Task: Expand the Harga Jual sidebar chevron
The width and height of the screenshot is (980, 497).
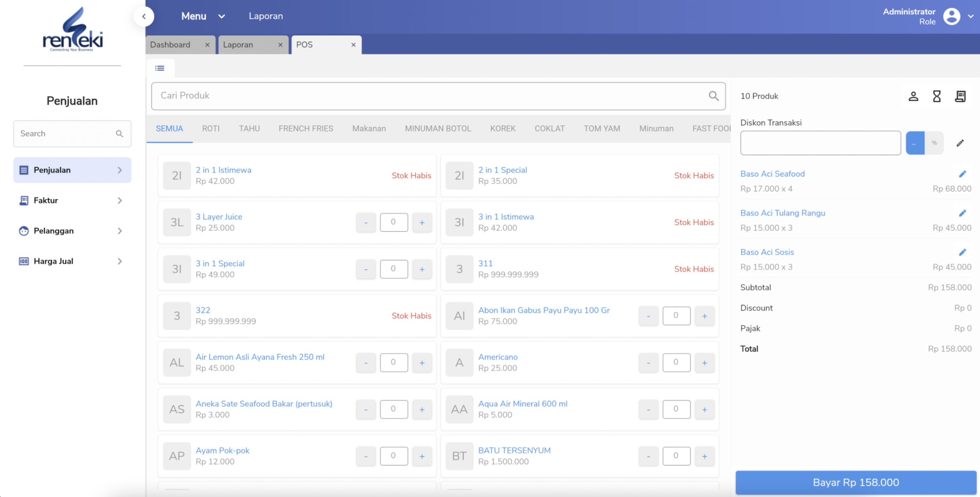Action: (120, 261)
